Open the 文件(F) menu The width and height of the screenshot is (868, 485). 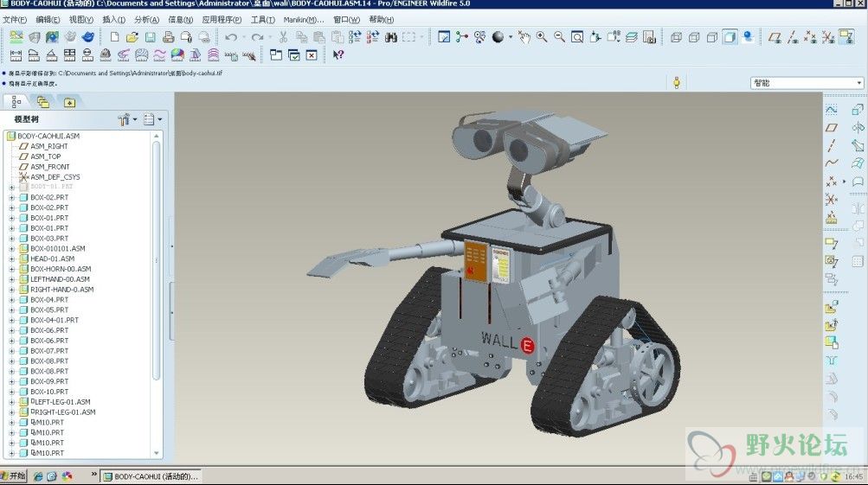pyautogui.click(x=15, y=19)
